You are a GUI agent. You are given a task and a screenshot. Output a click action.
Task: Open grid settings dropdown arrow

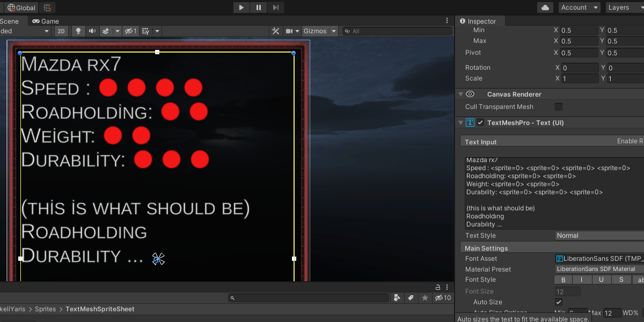tap(157, 31)
